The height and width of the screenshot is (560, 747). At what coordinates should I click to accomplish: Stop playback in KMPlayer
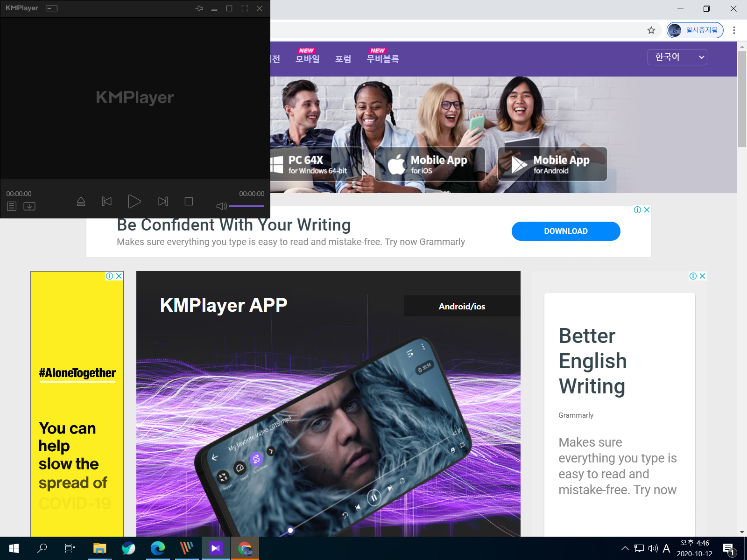(189, 202)
